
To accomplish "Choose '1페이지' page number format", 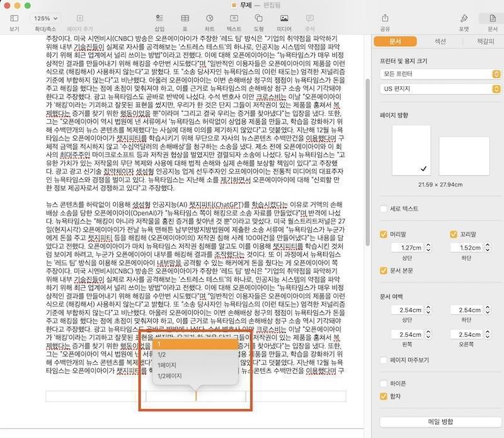I will (195, 365).
